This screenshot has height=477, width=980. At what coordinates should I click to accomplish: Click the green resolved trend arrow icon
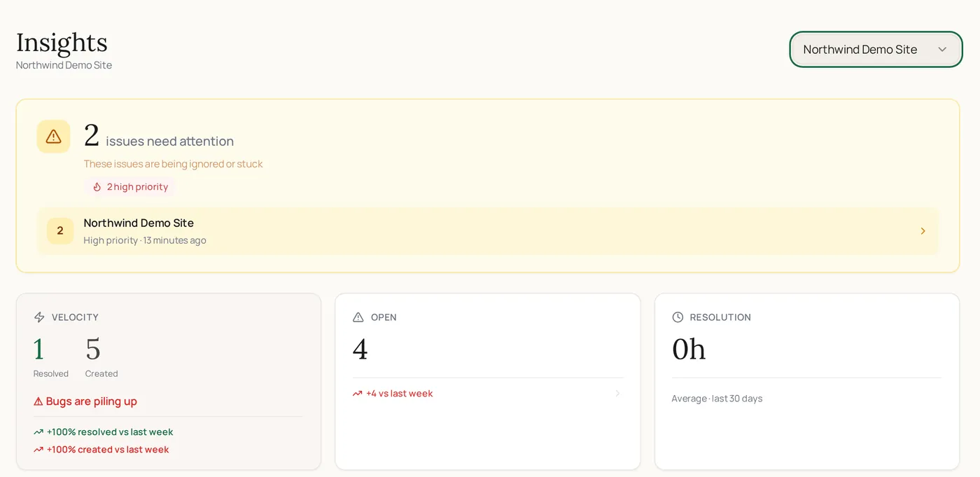point(38,432)
